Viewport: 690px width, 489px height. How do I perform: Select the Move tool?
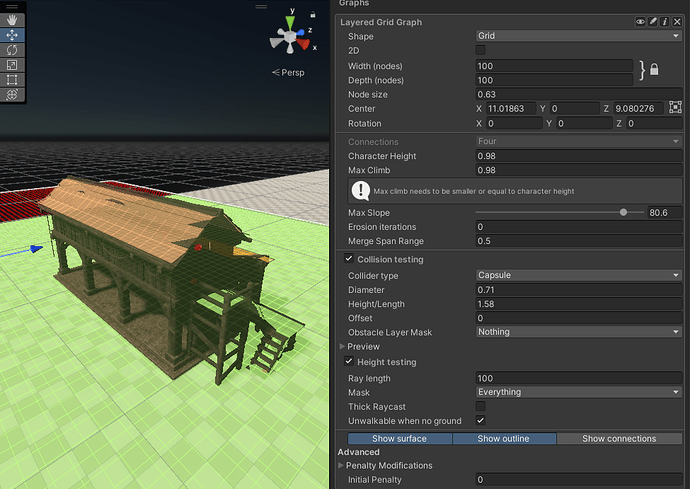click(x=12, y=35)
